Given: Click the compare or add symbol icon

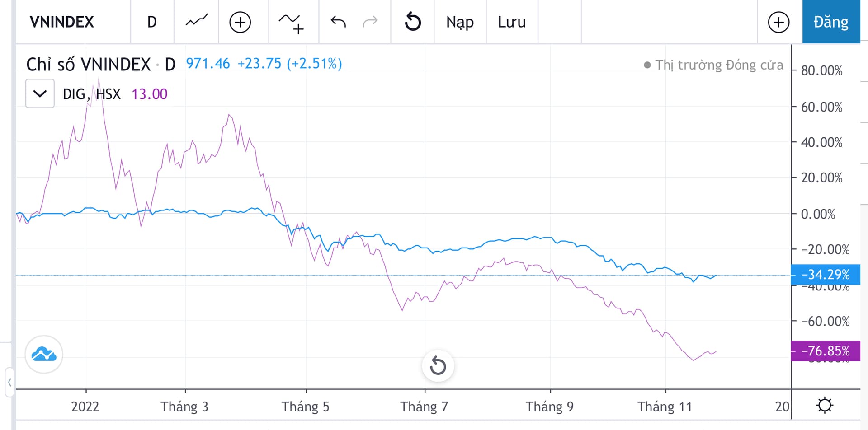Looking at the screenshot, I should click(x=240, y=22).
